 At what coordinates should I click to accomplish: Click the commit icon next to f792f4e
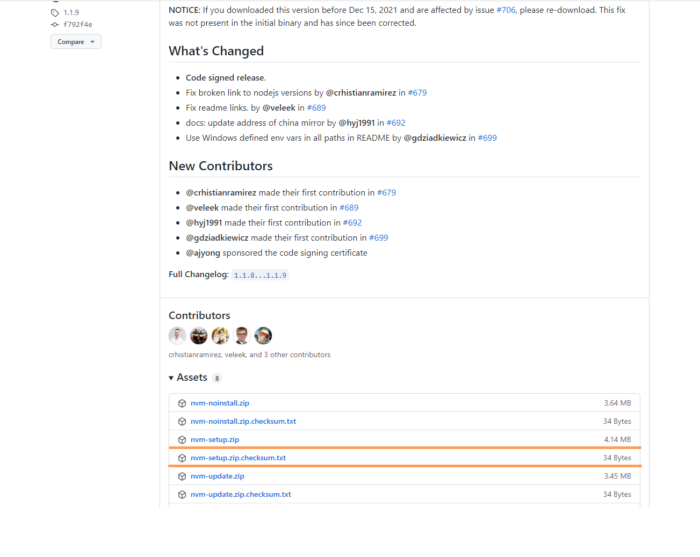pos(55,24)
